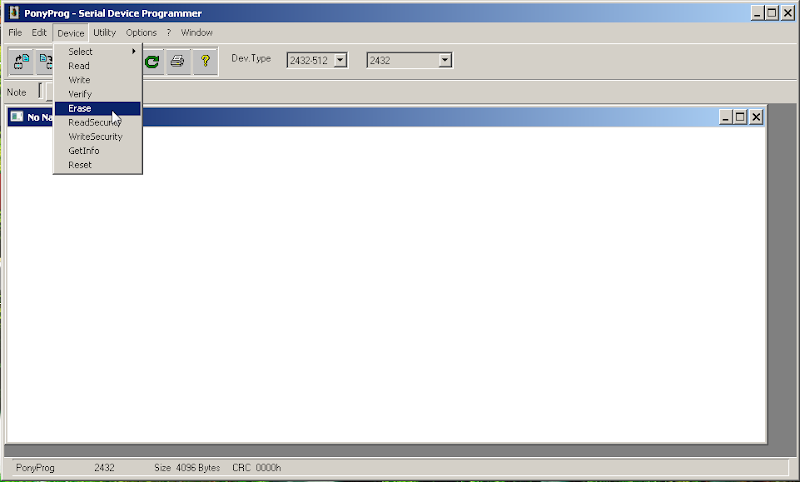800x482 pixels.
Task: Click the Write Device toolbar icon
Action: pos(45,62)
